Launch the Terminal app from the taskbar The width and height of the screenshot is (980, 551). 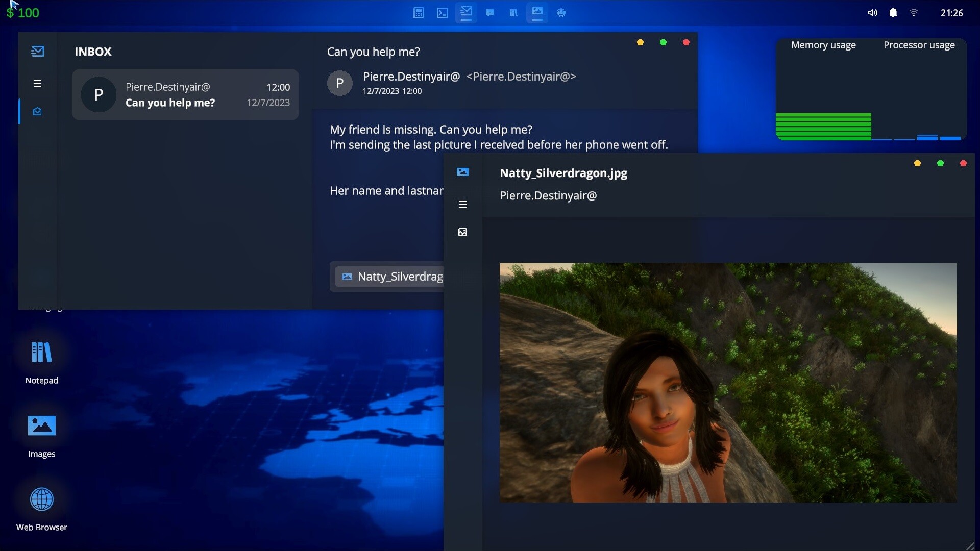(x=443, y=13)
